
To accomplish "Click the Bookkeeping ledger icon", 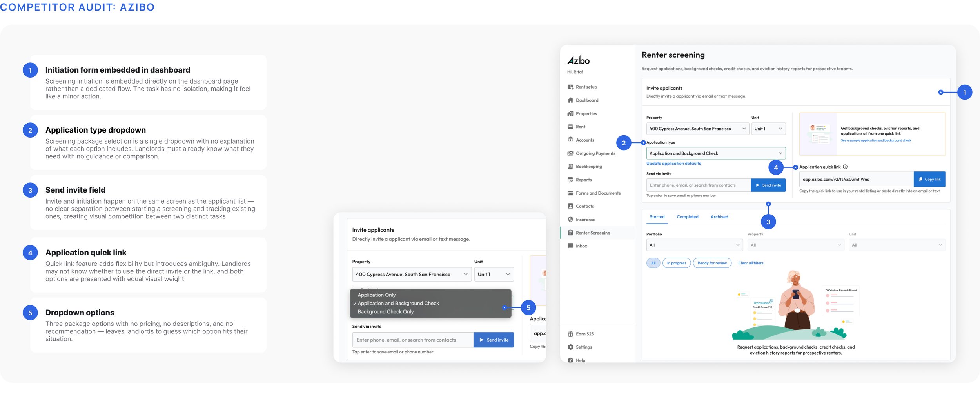I will pyautogui.click(x=570, y=167).
